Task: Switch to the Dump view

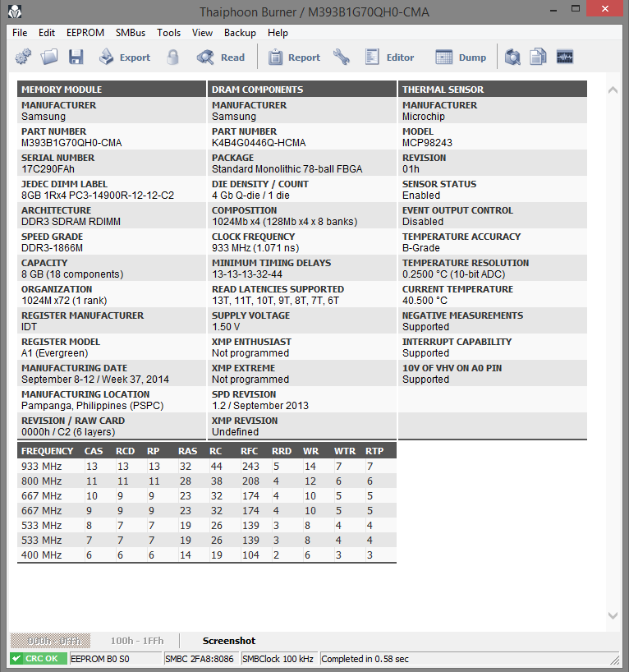Action: pos(461,57)
